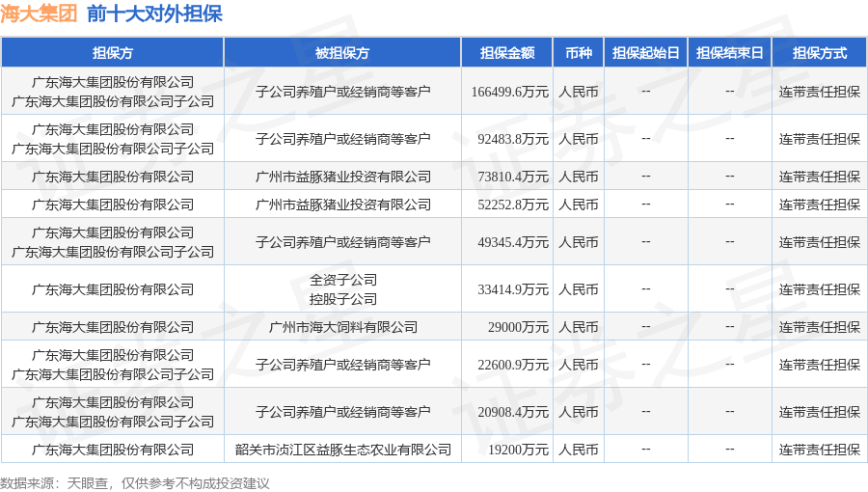The height and width of the screenshot is (492, 868).
Task: Click the guarantor cell in the 73810.4万元 row
Action: tap(113, 177)
